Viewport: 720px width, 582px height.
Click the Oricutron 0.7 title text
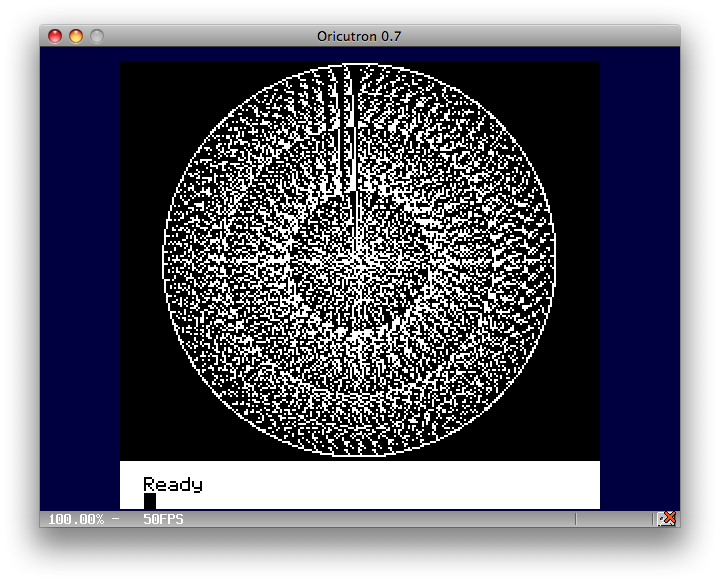359,36
